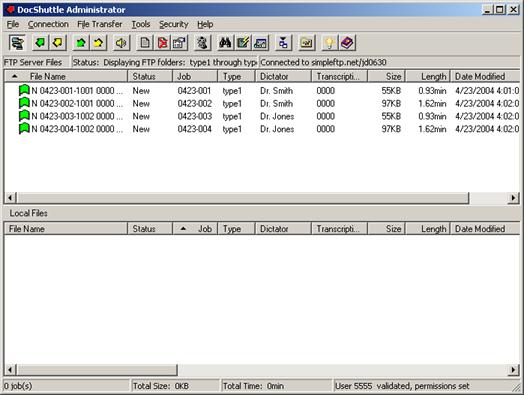Click server list scroll right arrow
This screenshot has width=524, height=395.
click(x=514, y=198)
